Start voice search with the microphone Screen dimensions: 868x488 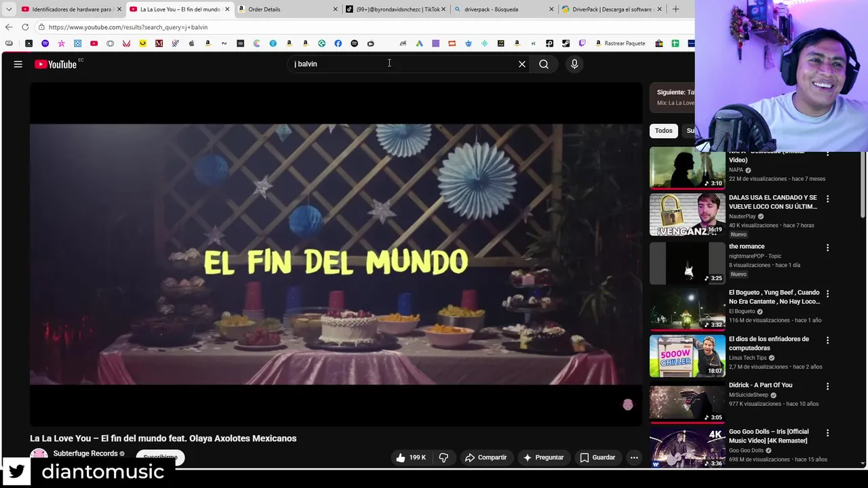(x=574, y=64)
